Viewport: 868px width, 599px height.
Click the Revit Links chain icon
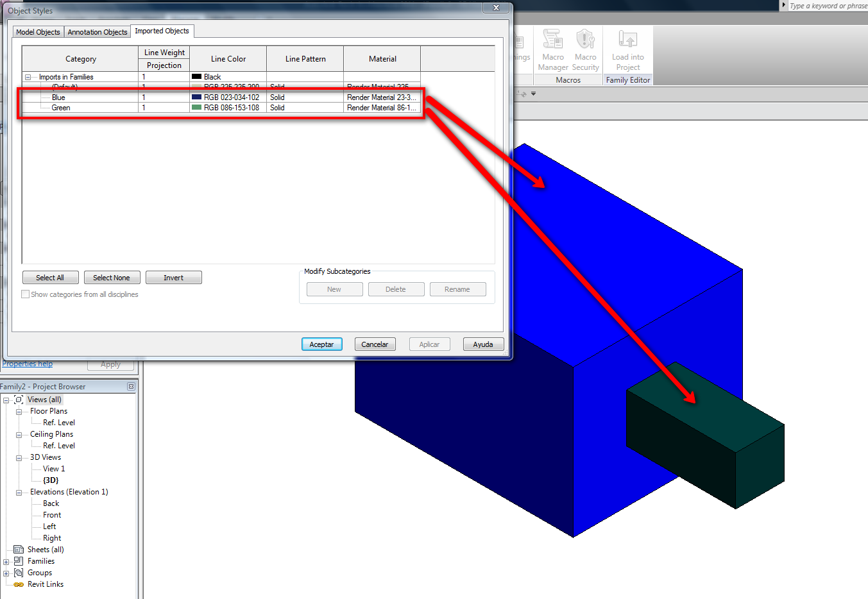coord(19,584)
